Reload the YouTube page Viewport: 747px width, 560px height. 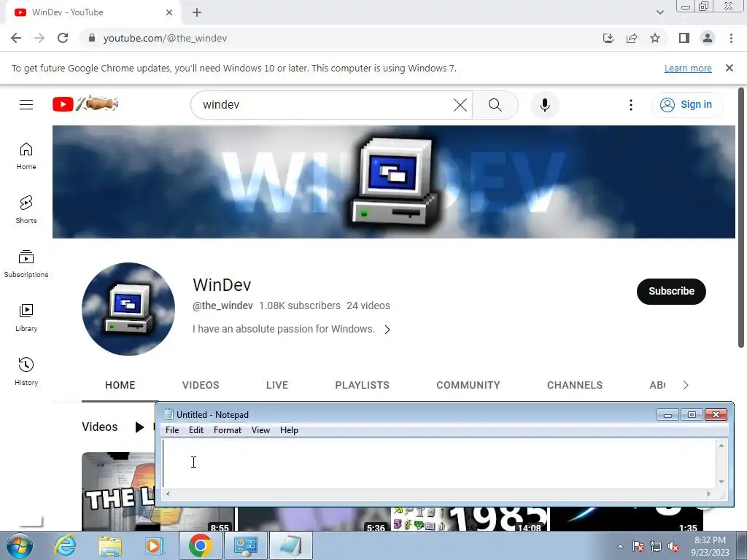(63, 38)
